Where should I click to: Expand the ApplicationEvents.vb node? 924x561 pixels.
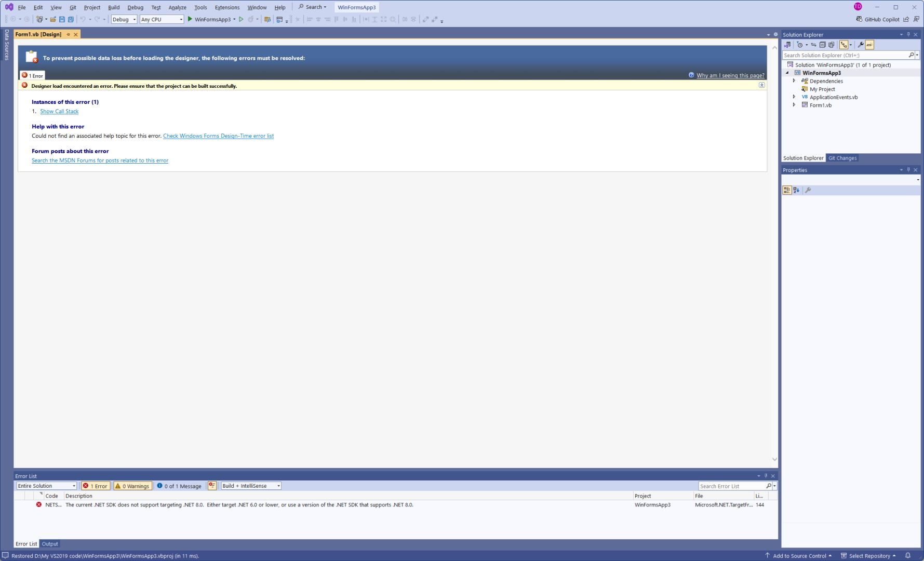coord(794,97)
